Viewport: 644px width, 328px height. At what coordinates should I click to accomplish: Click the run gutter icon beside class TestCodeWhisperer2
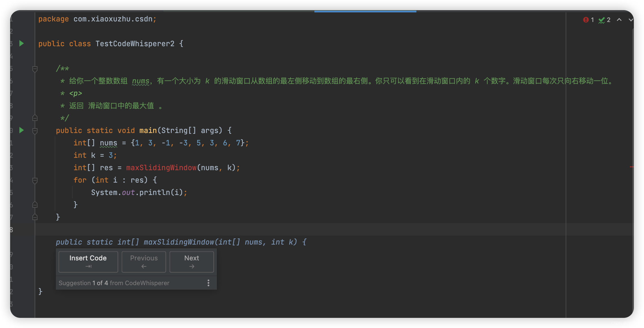point(21,43)
